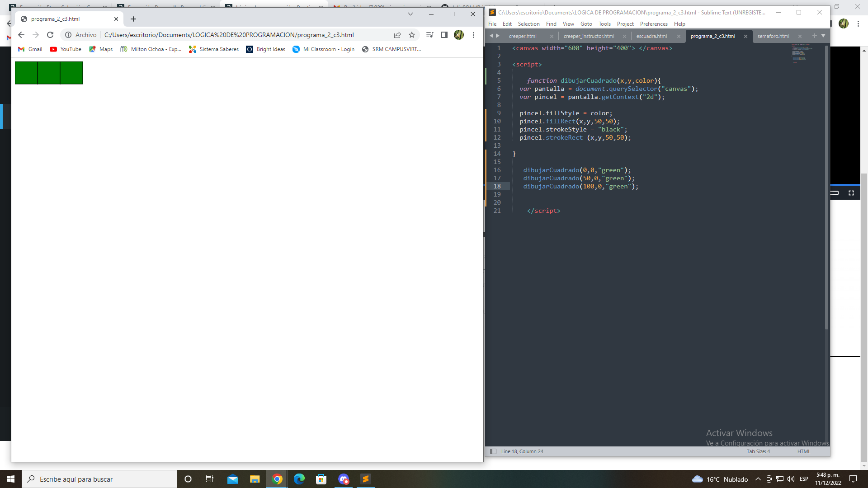This screenshot has width=868, height=488.
Task: Open Sublime Text Project menu
Action: click(625, 24)
